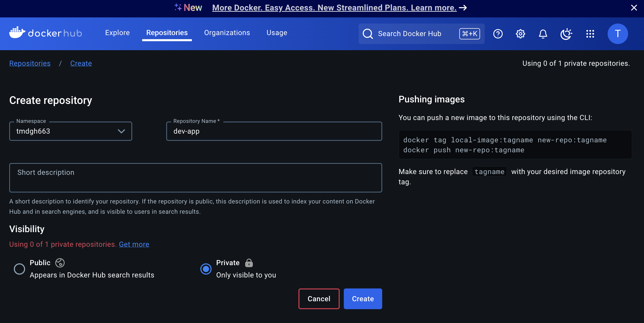644x323 pixels.
Task: Select the Private visibility radio button
Action: coord(206,269)
